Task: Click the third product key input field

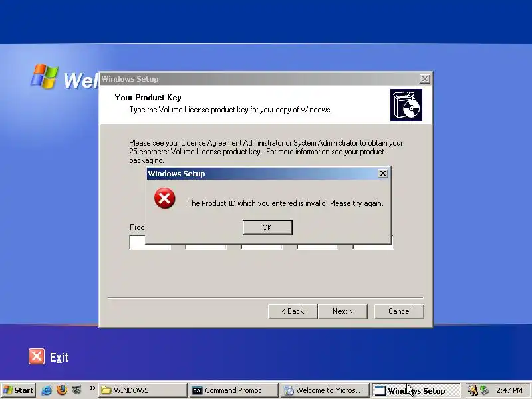Action: (x=261, y=246)
